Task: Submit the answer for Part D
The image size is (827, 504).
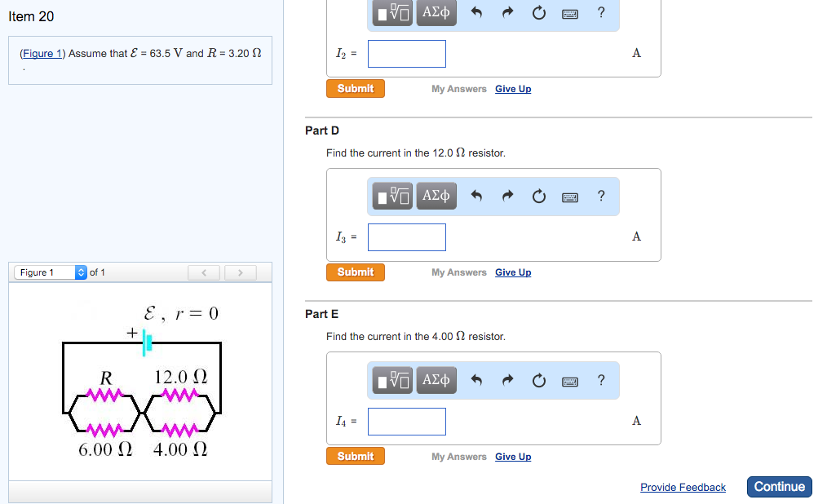Action: coord(355,272)
